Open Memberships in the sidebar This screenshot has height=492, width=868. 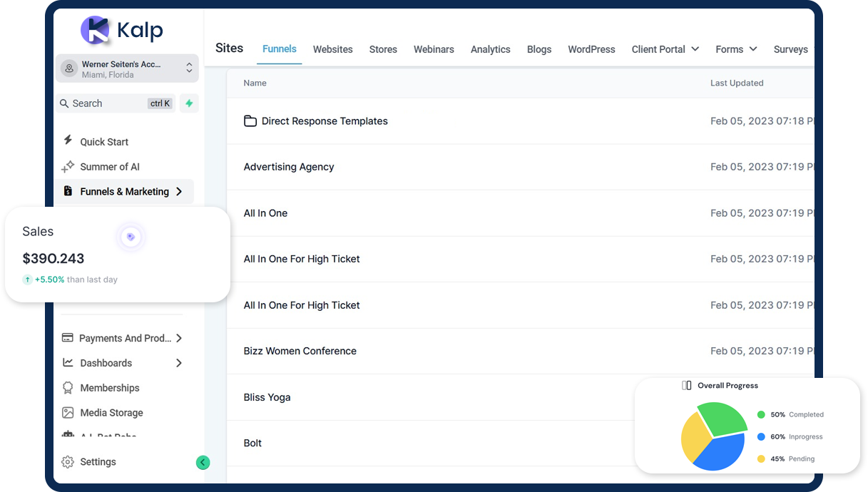[x=109, y=388]
